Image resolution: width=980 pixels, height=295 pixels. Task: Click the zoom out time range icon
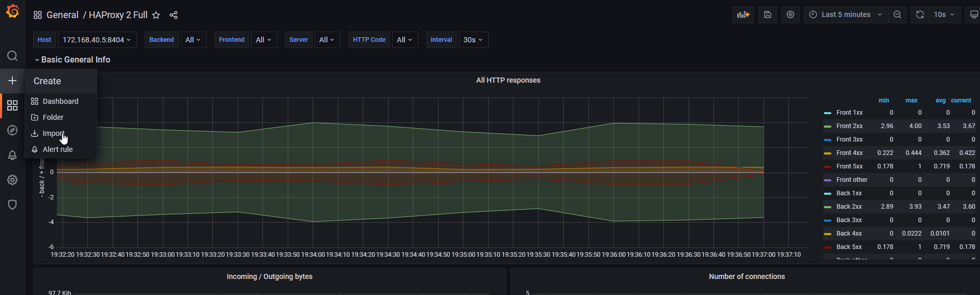point(897,14)
